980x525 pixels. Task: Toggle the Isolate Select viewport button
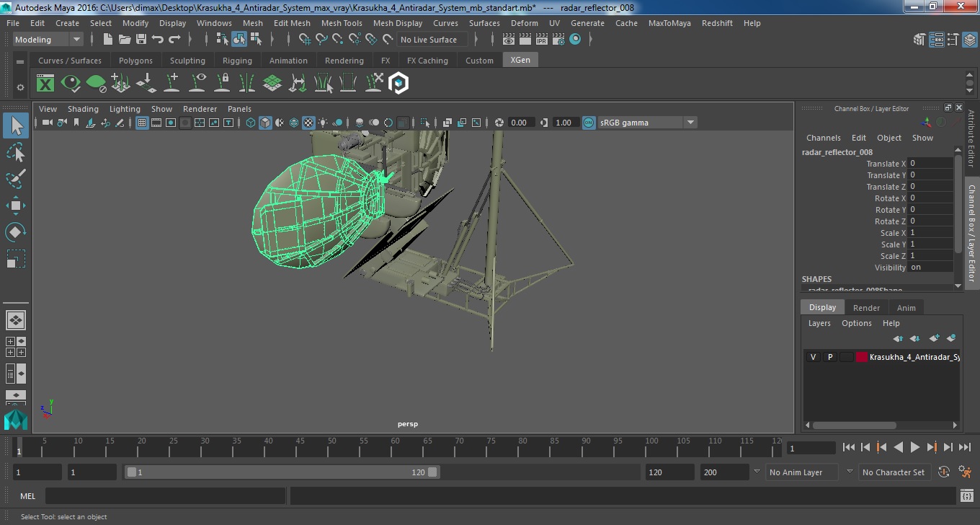[425, 123]
